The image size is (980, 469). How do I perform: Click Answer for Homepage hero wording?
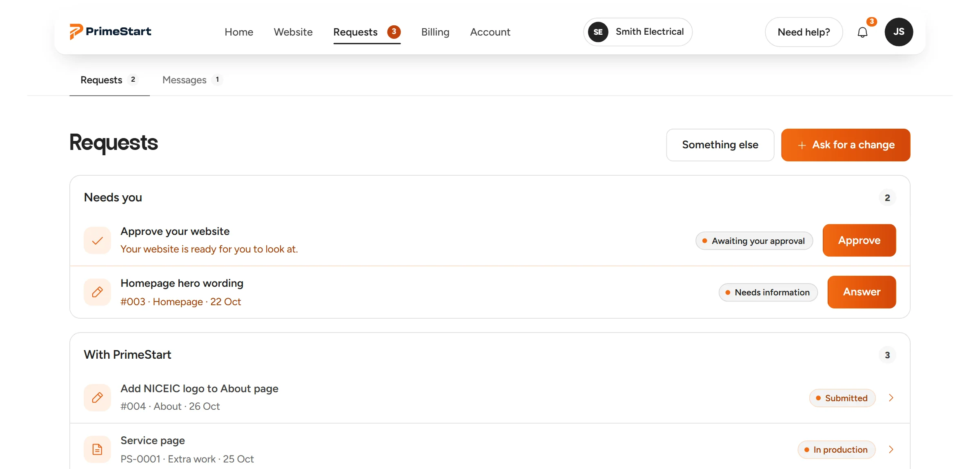click(x=862, y=292)
